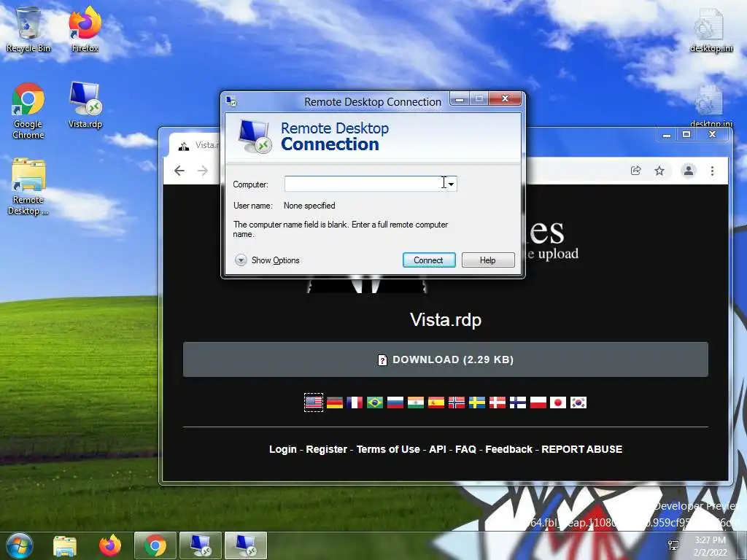This screenshot has width=747, height=560.
Task: Click the Windows Start orb
Action: 19,545
